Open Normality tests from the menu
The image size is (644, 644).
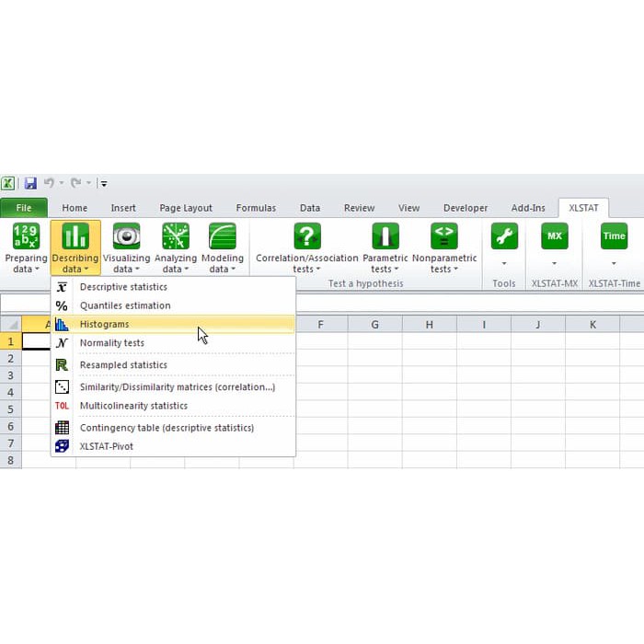[173, 342]
